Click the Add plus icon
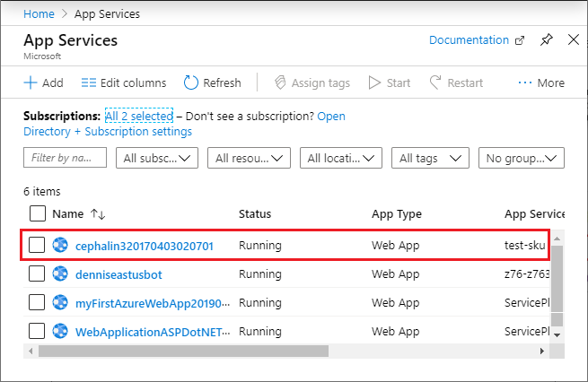 coord(31,82)
